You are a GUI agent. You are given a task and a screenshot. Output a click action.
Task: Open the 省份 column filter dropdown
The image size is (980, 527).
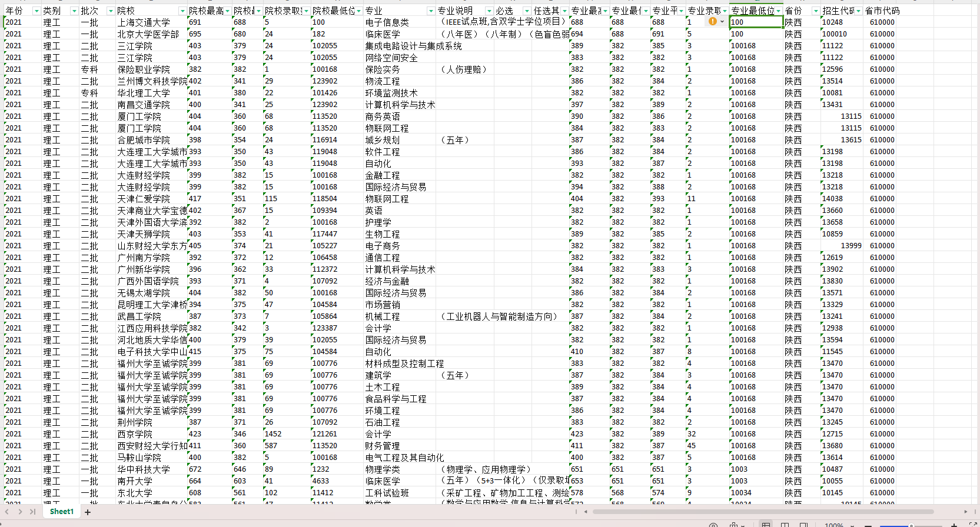point(815,11)
